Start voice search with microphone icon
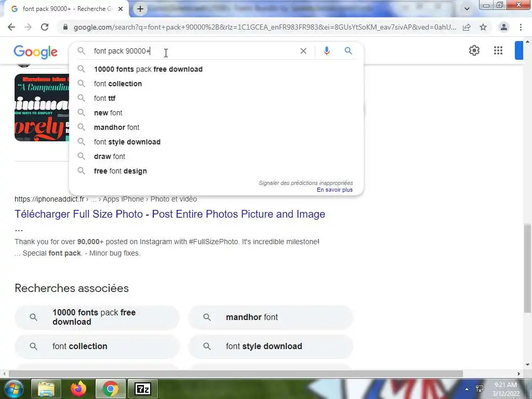Viewport: 532px width, 399px height. [x=327, y=51]
